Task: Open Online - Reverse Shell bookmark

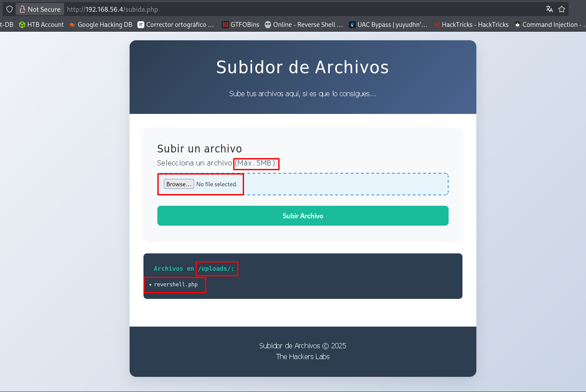Action: pyautogui.click(x=303, y=25)
